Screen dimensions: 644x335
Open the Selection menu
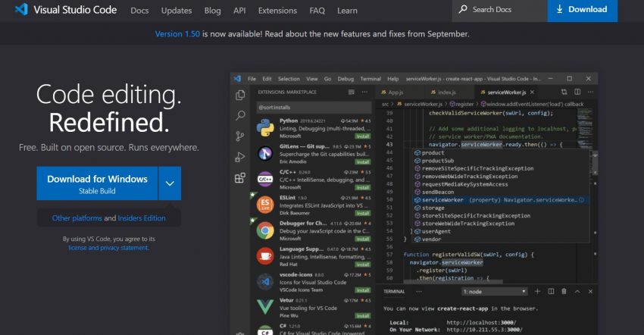click(x=289, y=79)
